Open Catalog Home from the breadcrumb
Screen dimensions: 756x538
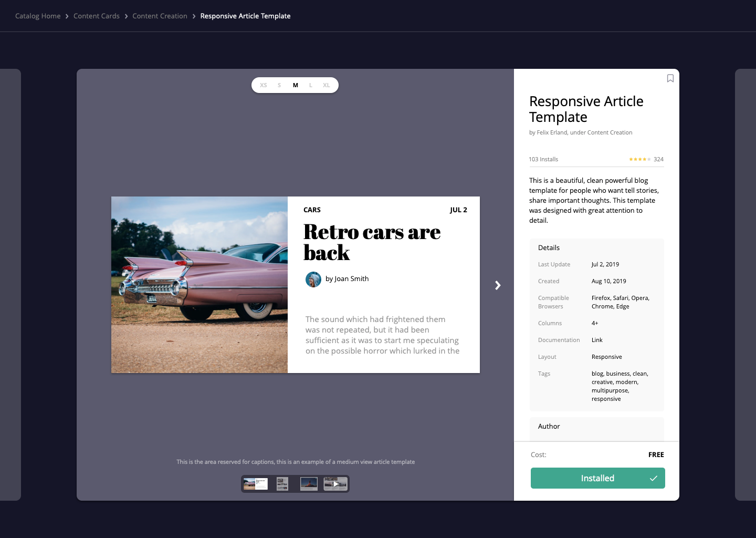37,16
